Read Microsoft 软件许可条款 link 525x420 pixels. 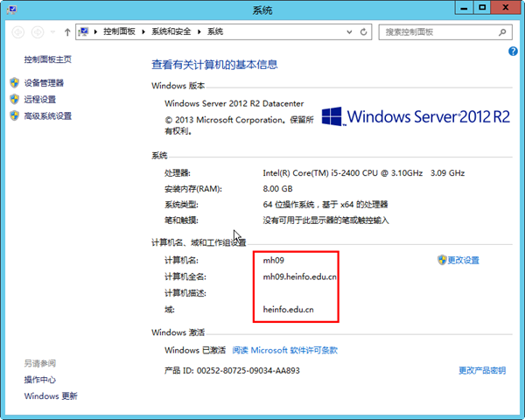(x=285, y=350)
